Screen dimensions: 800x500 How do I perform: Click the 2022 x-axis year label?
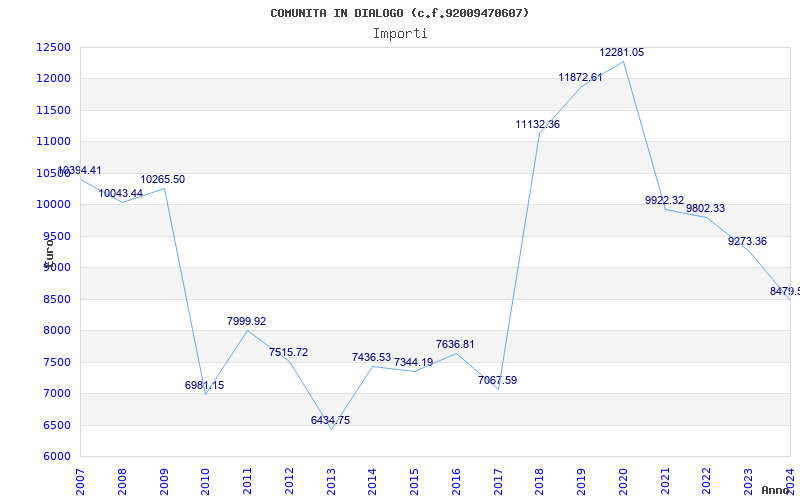pyautogui.click(x=707, y=482)
